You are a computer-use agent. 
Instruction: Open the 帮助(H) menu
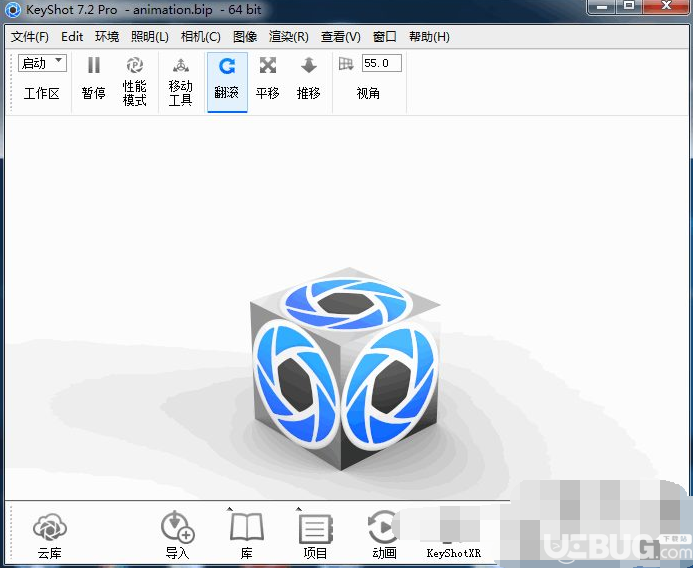(x=429, y=37)
